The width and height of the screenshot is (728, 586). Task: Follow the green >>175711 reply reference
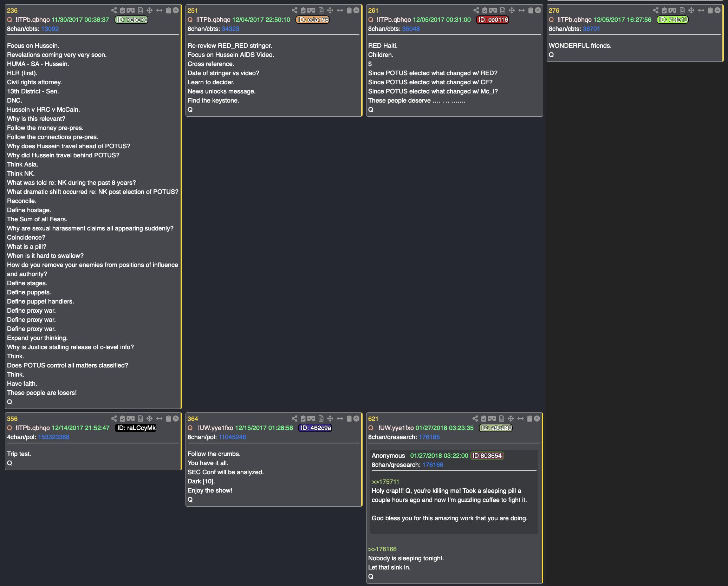pos(385,482)
